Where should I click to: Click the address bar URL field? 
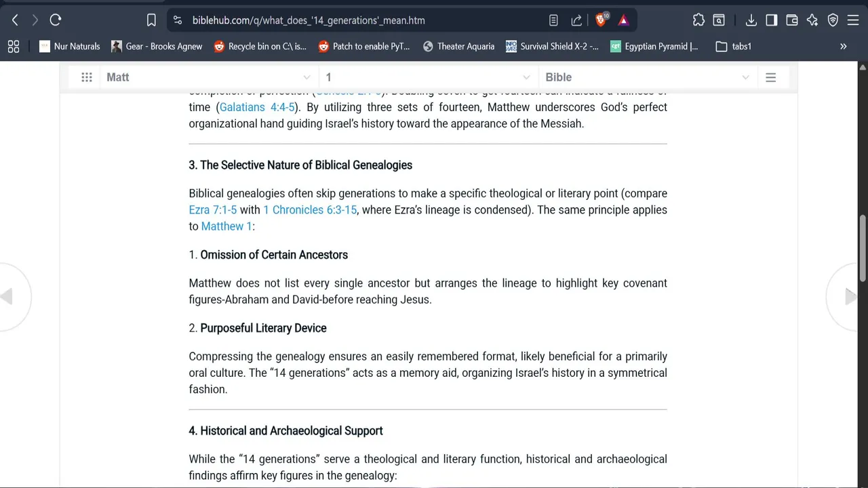click(x=309, y=20)
